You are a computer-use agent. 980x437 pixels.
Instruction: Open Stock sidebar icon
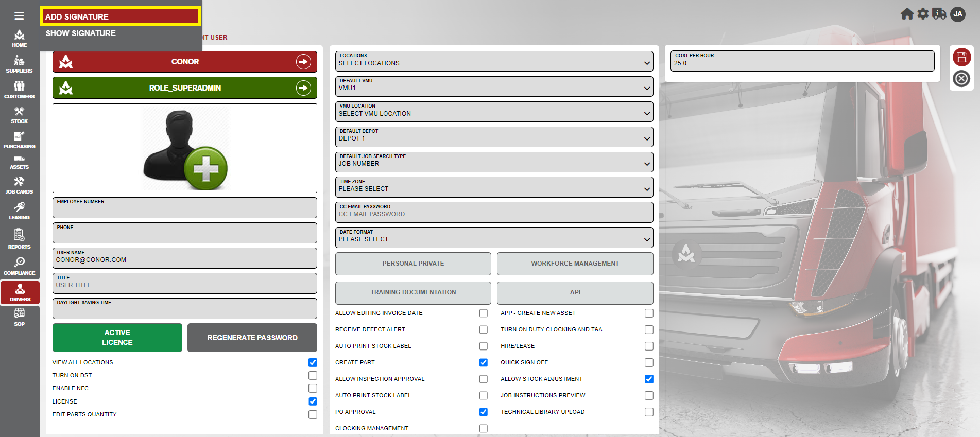point(19,115)
